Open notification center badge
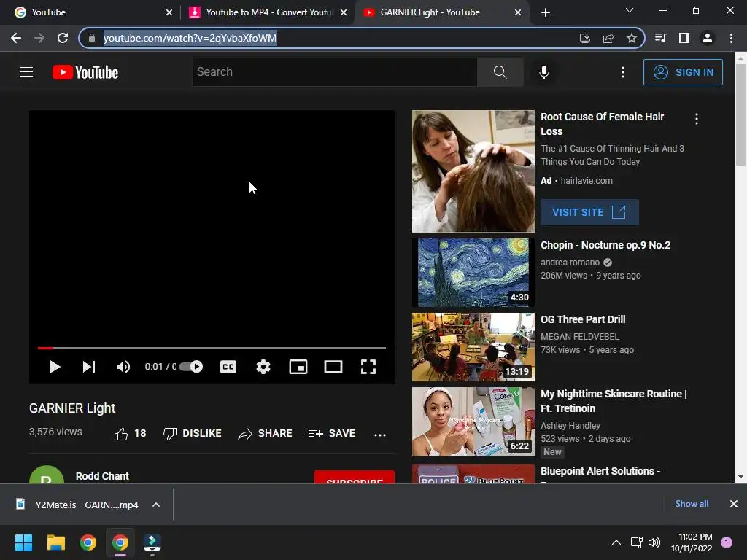Screen dimensions: 747x560 727,542
